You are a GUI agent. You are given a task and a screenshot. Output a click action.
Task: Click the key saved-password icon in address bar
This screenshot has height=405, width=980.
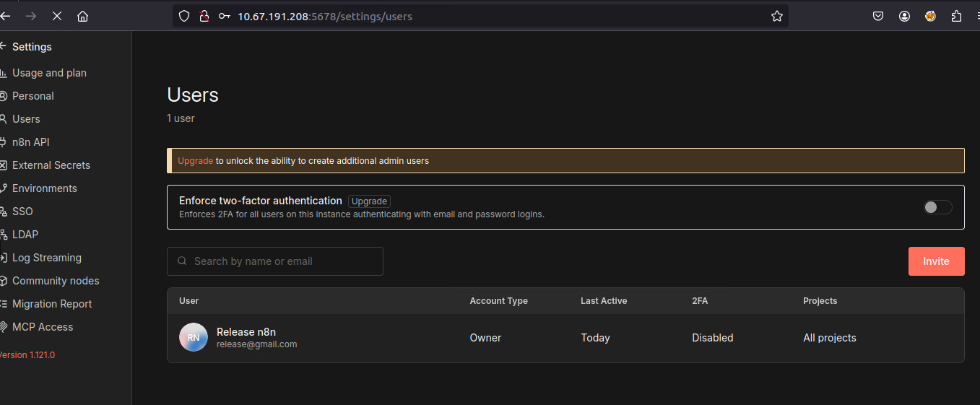tap(225, 16)
